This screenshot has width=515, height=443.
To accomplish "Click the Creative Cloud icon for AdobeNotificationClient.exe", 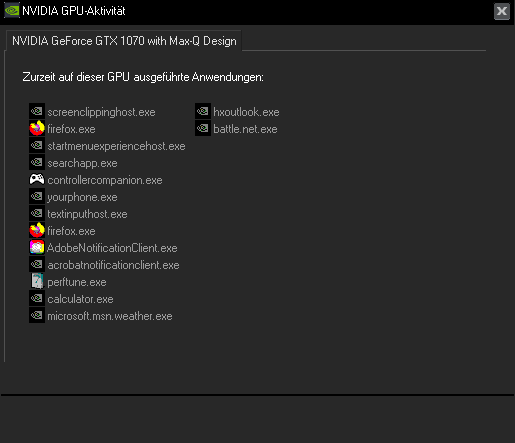I will (x=37, y=247).
